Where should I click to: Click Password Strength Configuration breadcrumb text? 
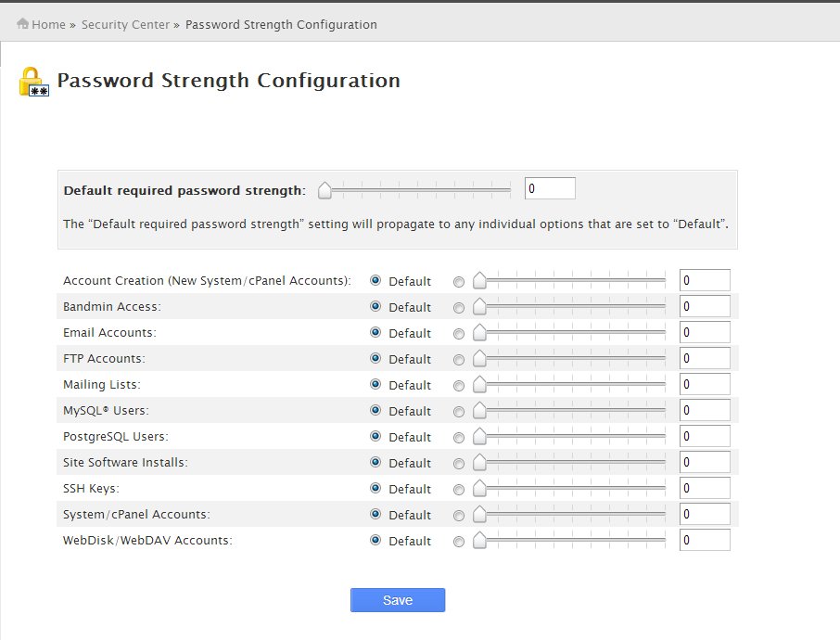click(x=281, y=25)
